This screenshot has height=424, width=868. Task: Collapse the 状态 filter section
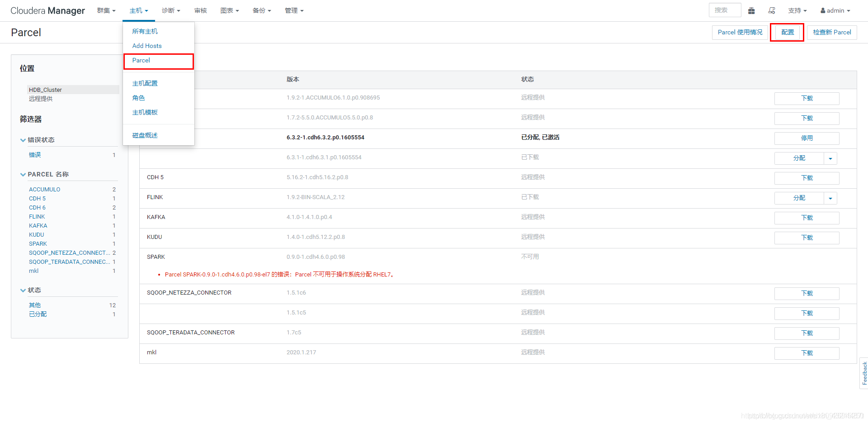pos(30,290)
